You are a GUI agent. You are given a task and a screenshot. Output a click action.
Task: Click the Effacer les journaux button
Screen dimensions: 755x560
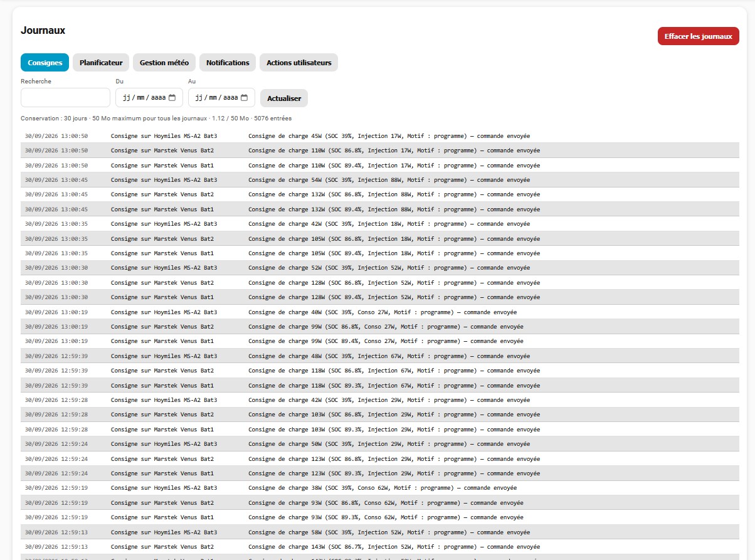[x=699, y=36]
